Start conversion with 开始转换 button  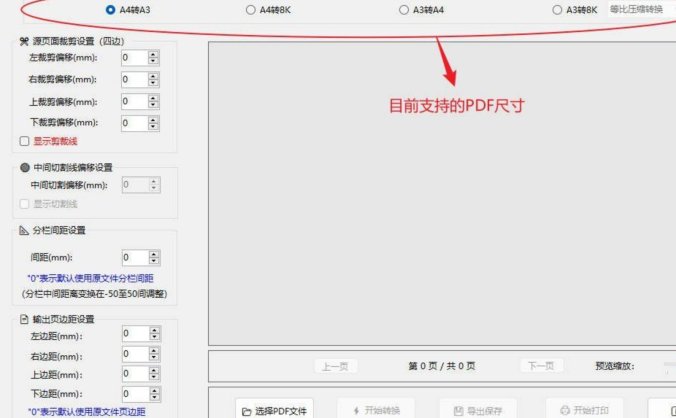tap(376, 410)
